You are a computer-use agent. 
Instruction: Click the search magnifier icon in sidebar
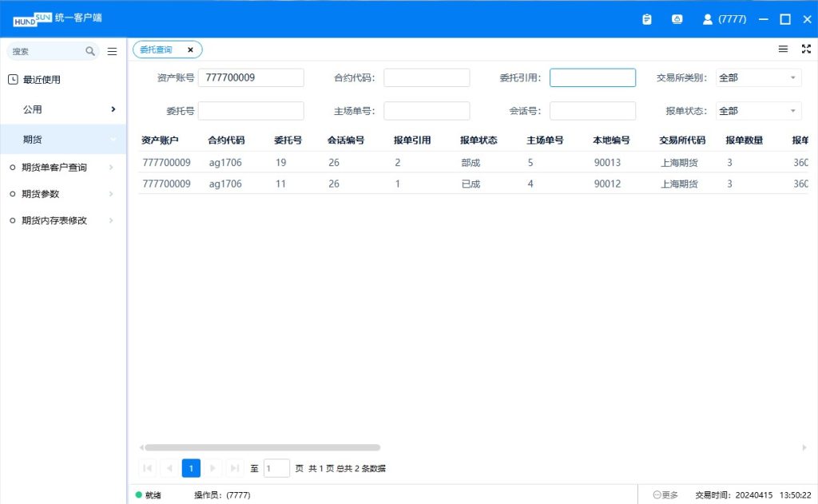[90, 51]
